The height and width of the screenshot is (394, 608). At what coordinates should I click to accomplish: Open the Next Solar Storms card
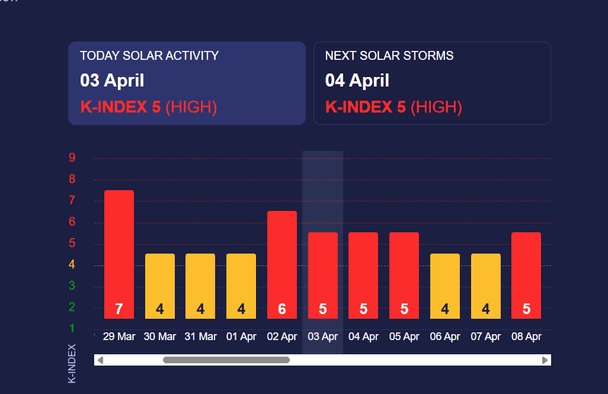pyautogui.click(x=432, y=83)
